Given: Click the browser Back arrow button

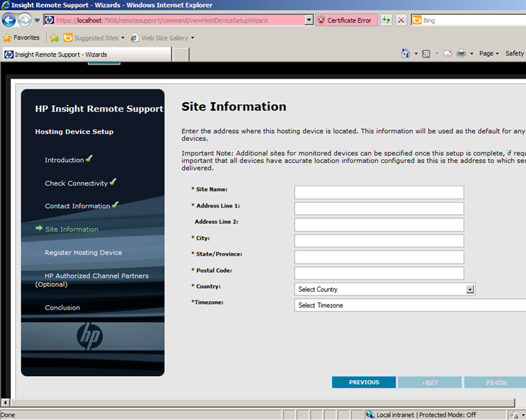Looking at the screenshot, I should click(x=8, y=20).
